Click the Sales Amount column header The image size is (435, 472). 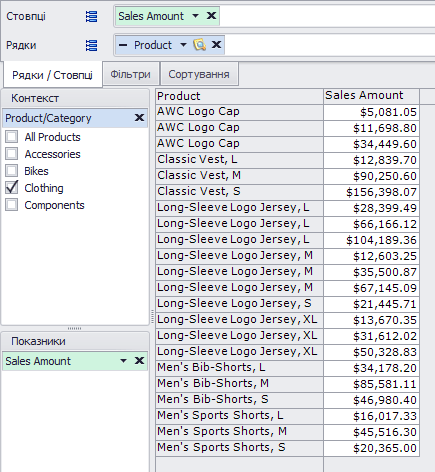pyautogui.click(x=371, y=96)
